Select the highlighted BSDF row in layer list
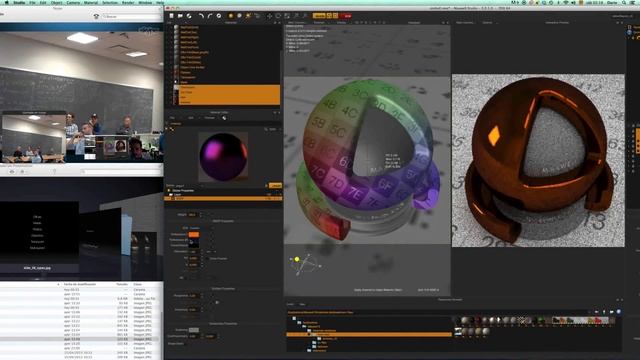640x360 pixels. pyautogui.click(x=223, y=199)
